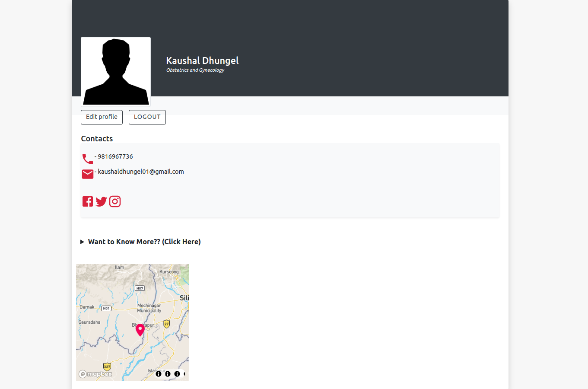
Task: Click the Kurseong label on map
Action: pos(169,272)
